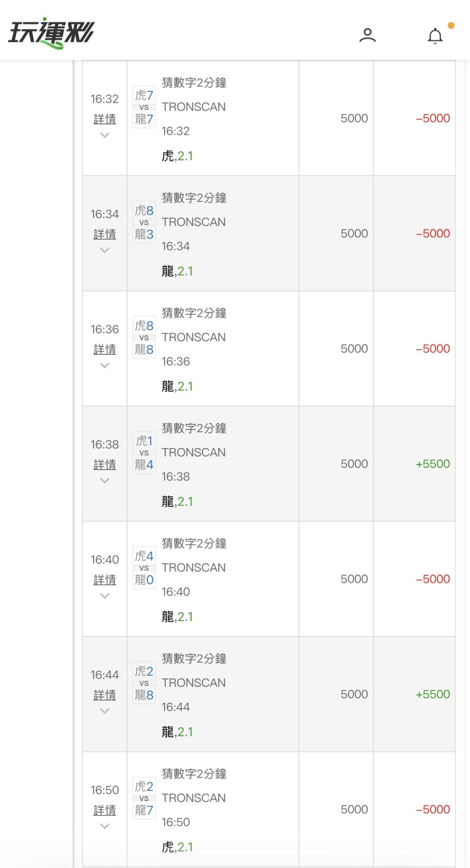Open 詳情 link for the 16:32 bet
This screenshot has width=470, height=868.
pyautogui.click(x=104, y=119)
